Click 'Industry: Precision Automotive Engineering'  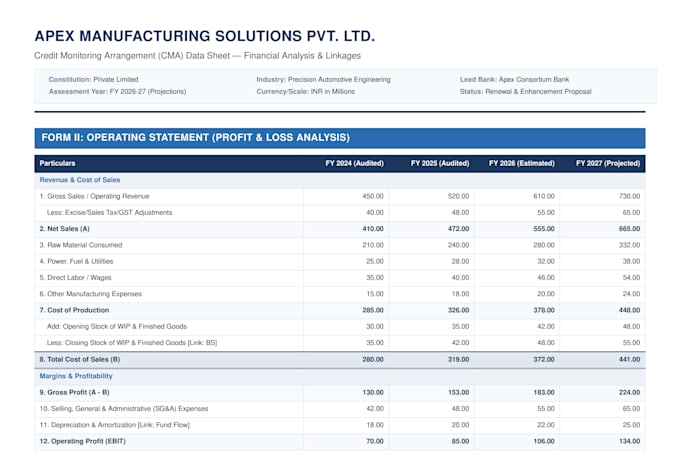pyautogui.click(x=323, y=79)
